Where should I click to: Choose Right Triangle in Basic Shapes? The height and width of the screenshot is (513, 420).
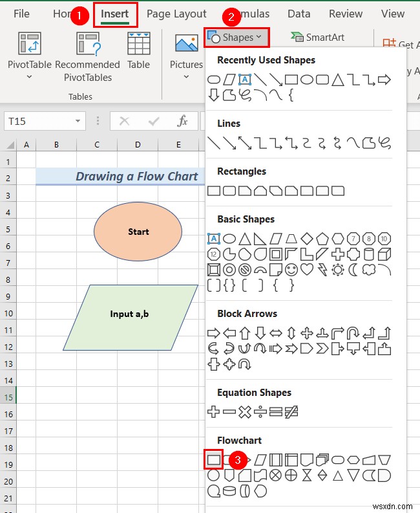coord(260,239)
